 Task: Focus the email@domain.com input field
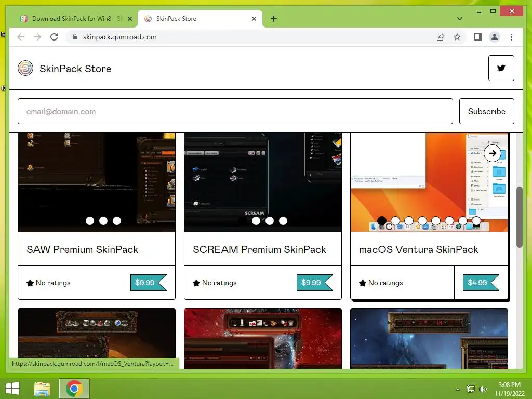pyautogui.click(x=235, y=111)
